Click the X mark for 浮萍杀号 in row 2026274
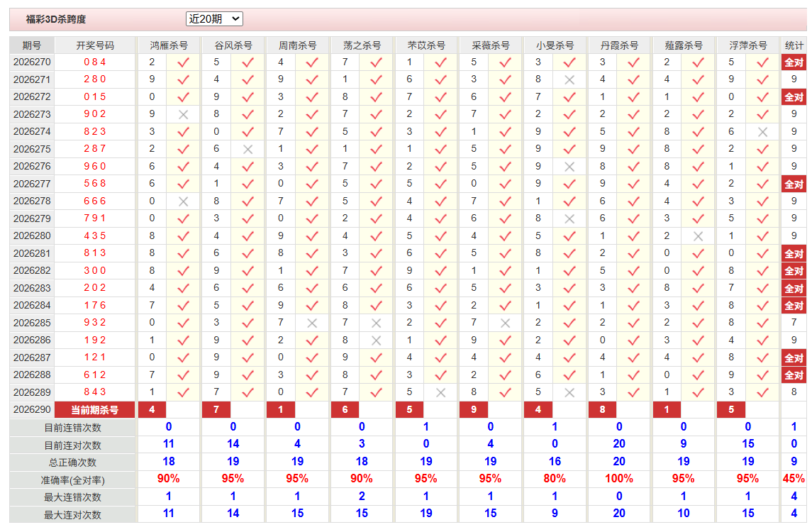 [762, 132]
